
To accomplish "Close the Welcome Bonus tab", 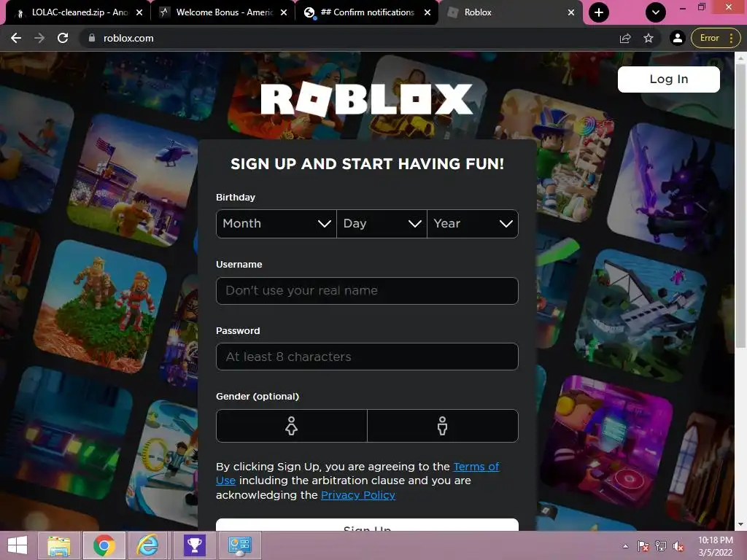I will [x=284, y=12].
